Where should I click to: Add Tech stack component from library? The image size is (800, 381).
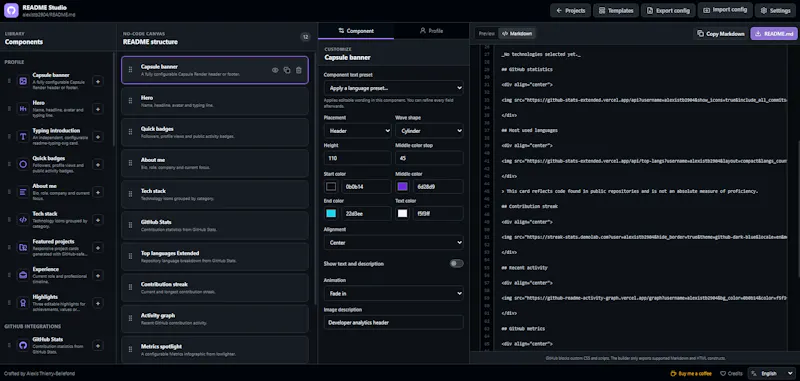(x=98, y=220)
